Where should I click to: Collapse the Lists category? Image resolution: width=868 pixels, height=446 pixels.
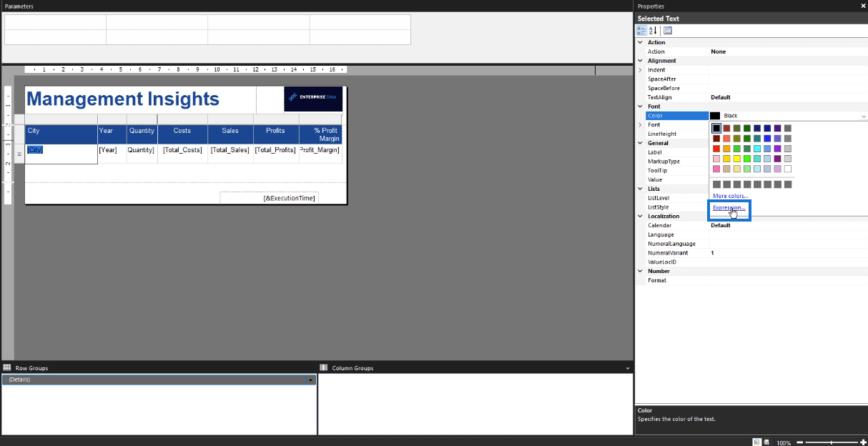(x=640, y=189)
